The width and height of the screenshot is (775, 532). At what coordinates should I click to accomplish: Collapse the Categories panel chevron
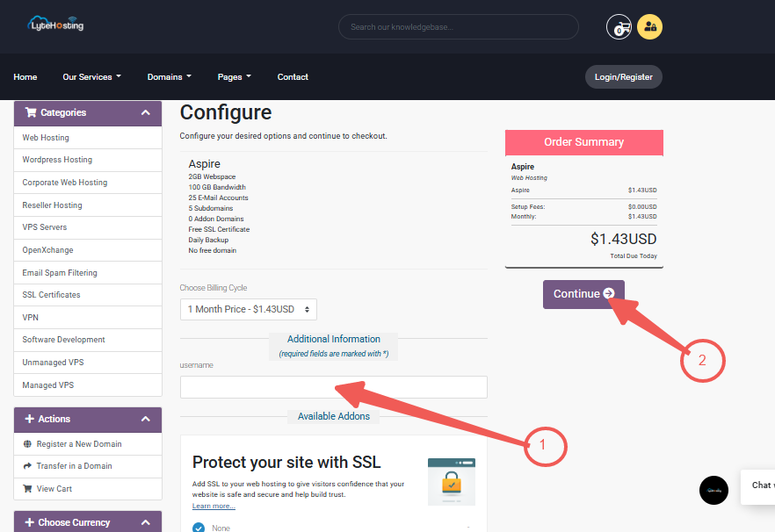pos(145,112)
